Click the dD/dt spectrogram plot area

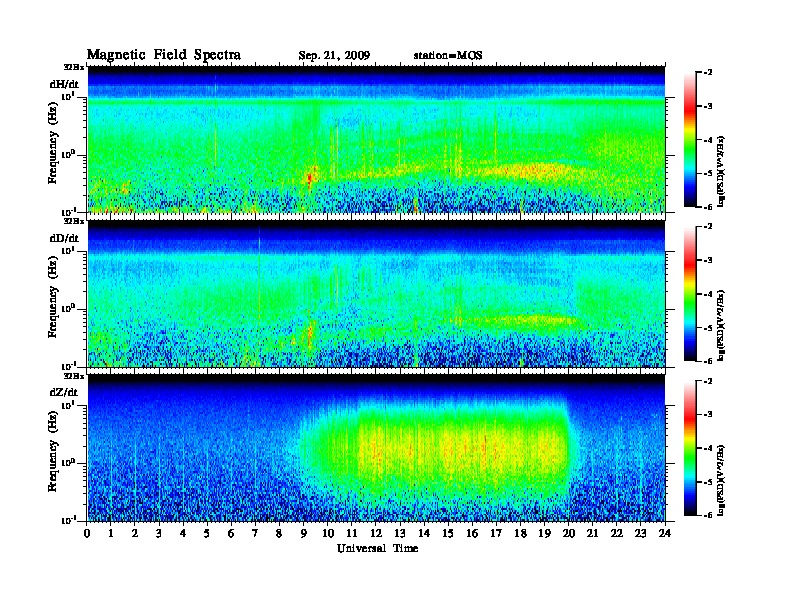point(376,293)
